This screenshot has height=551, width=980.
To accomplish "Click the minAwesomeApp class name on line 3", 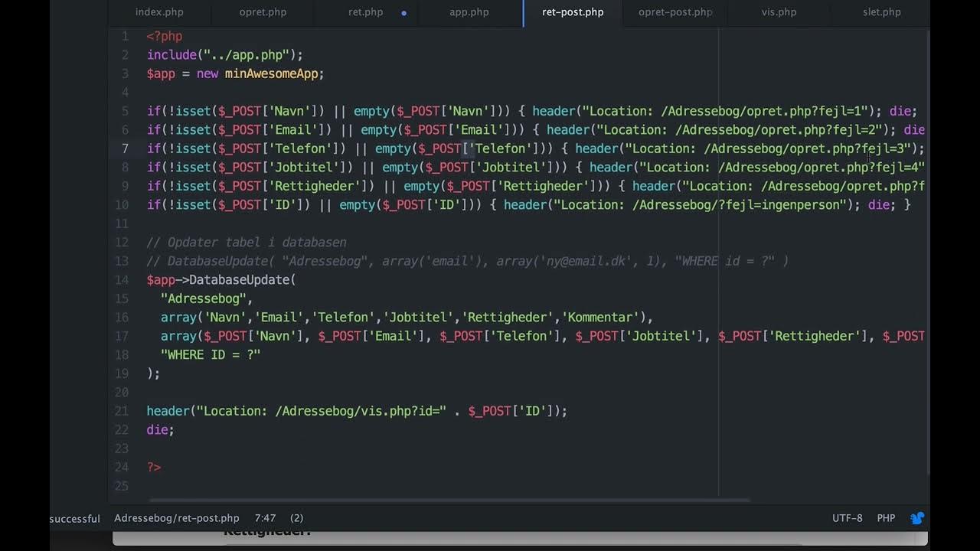I will 274,73.
